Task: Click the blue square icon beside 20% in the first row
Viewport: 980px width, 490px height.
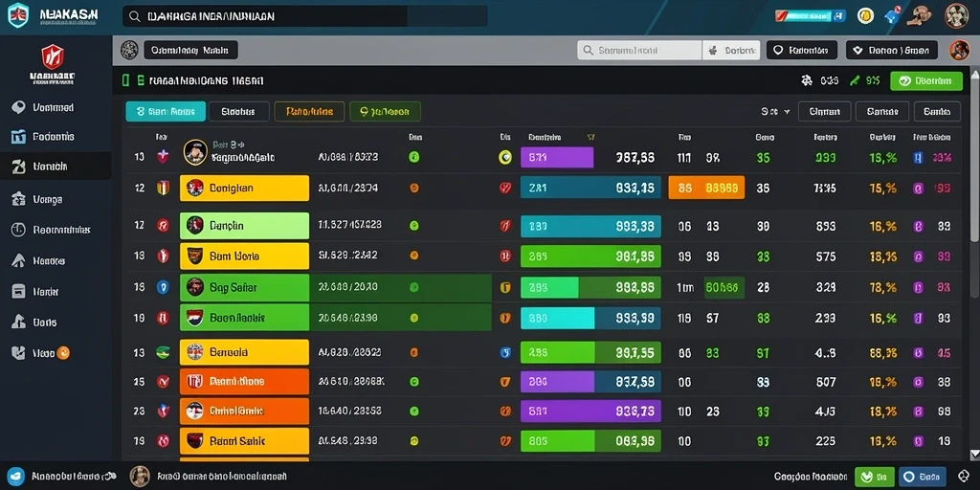Action: (918, 158)
